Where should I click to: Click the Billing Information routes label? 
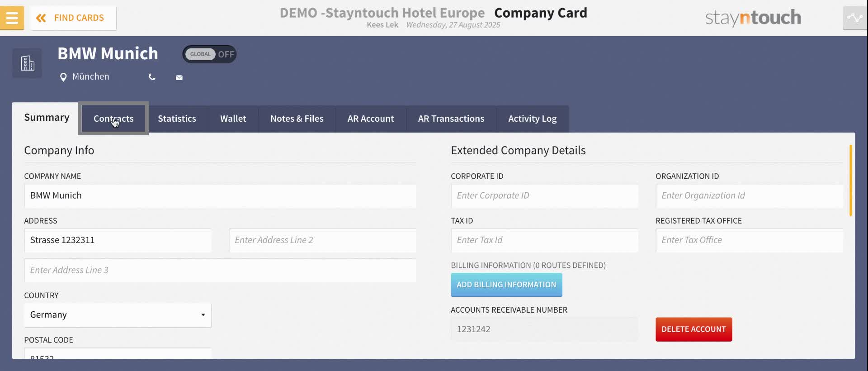(x=528, y=265)
